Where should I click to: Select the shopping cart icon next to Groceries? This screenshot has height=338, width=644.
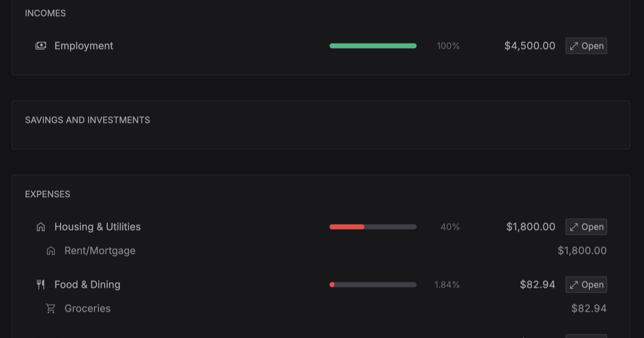coord(50,308)
